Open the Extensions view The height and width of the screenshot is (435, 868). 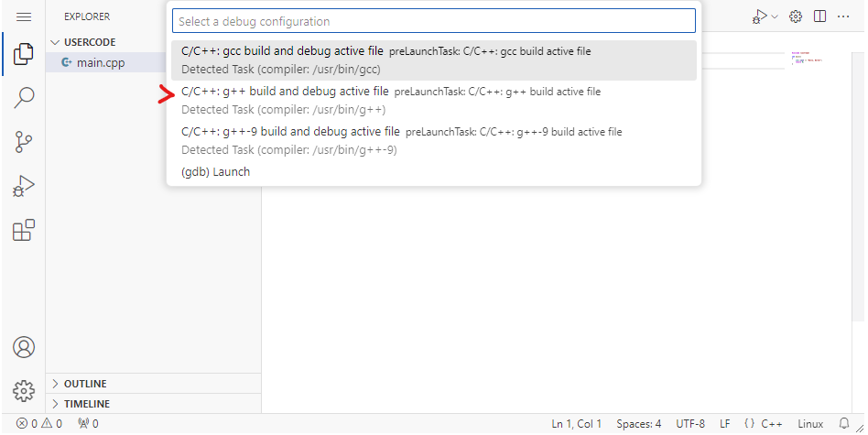tap(23, 230)
